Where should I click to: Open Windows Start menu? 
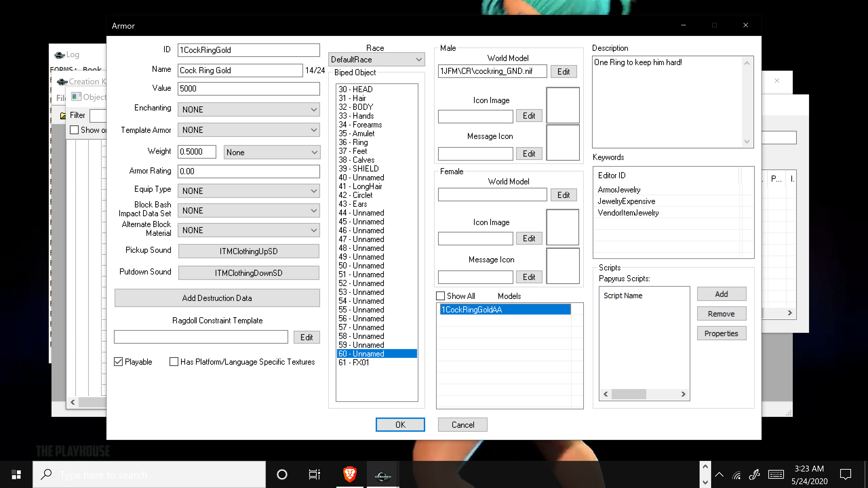[16, 474]
